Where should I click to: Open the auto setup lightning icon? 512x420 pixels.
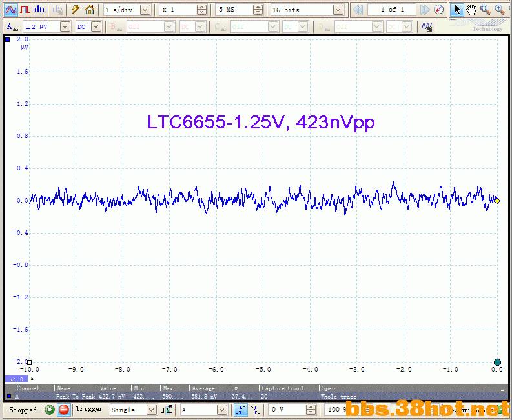pyautogui.click(x=76, y=10)
